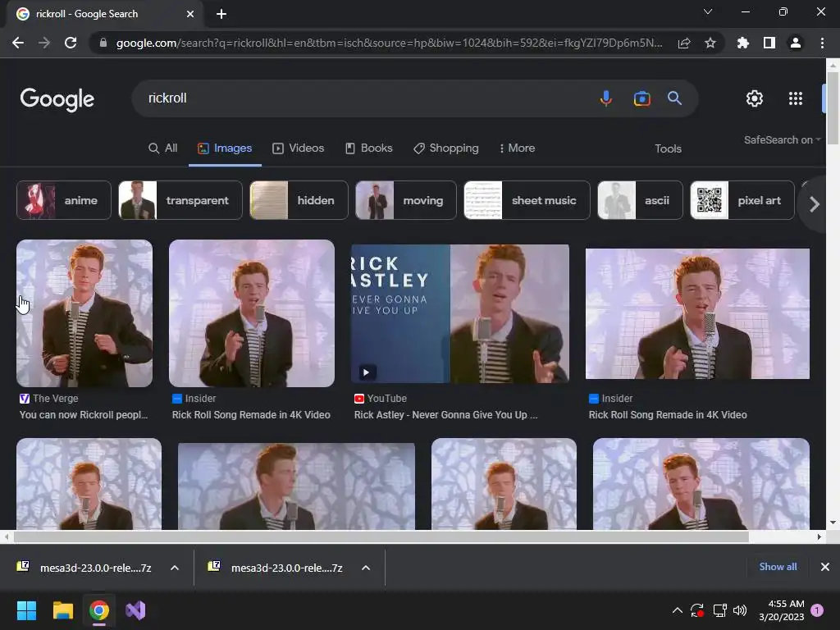Image resolution: width=840 pixels, height=630 pixels.
Task: Open link You can now Rickroll people
Action: click(x=84, y=414)
